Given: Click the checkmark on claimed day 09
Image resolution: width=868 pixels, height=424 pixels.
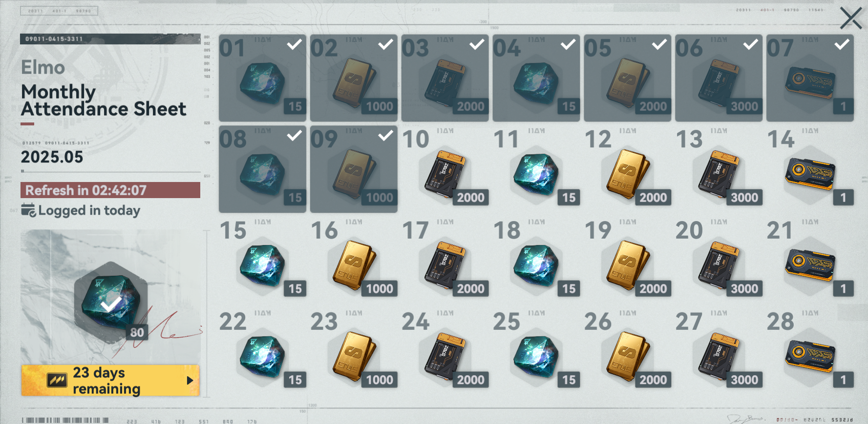Looking at the screenshot, I should point(385,136).
